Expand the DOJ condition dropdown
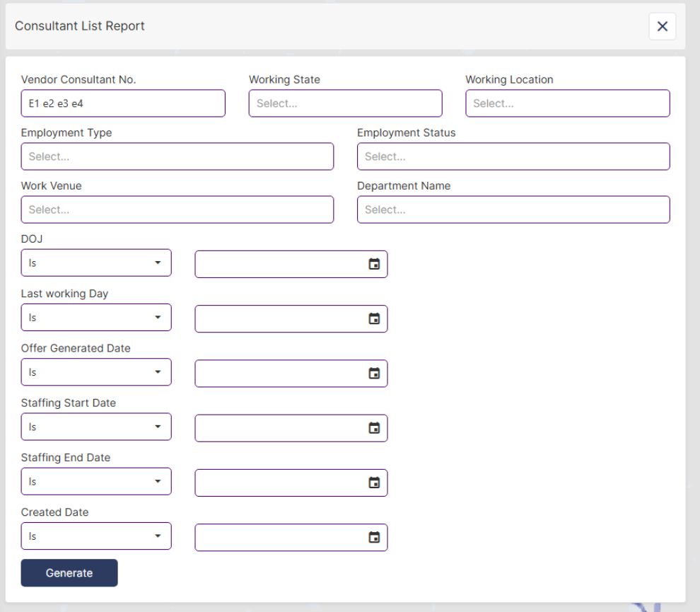This screenshot has height=612, width=700. tap(96, 262)
